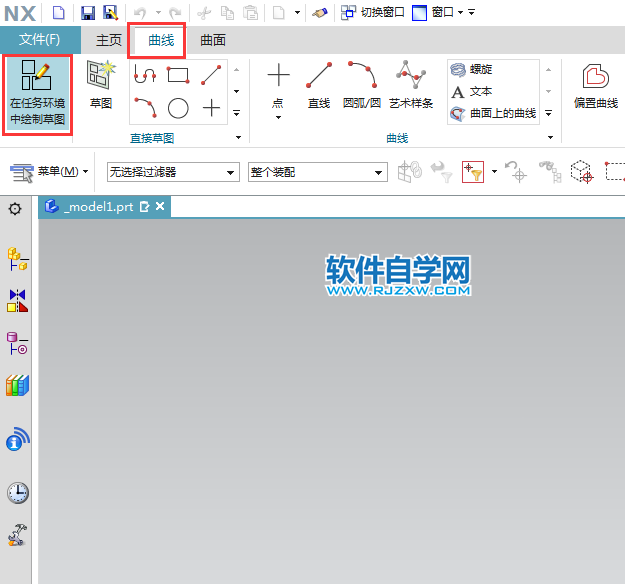Open the Roles sidebar icon
The width and height of the screenshot is (625, 584).
click(17, 535)
